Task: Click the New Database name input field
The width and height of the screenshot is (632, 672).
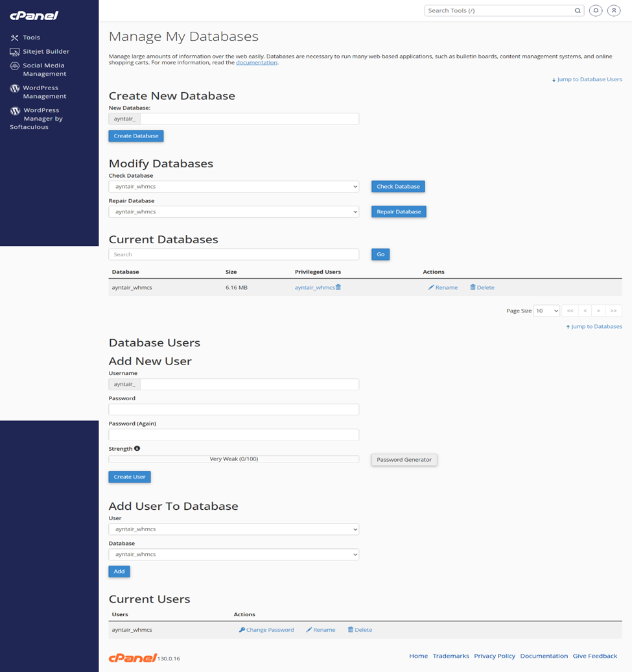Action: [249, 119]
